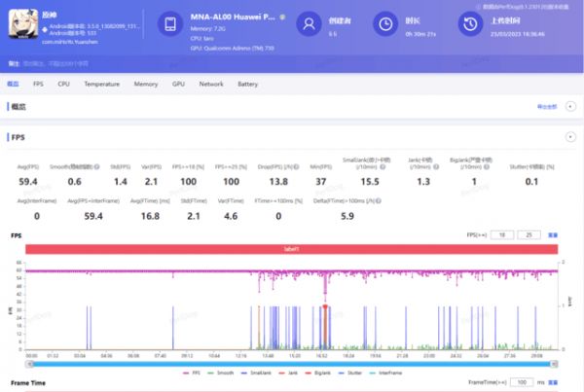Click the phone device icon
Viewport: 584px width, 392px height.
(171, 24)
